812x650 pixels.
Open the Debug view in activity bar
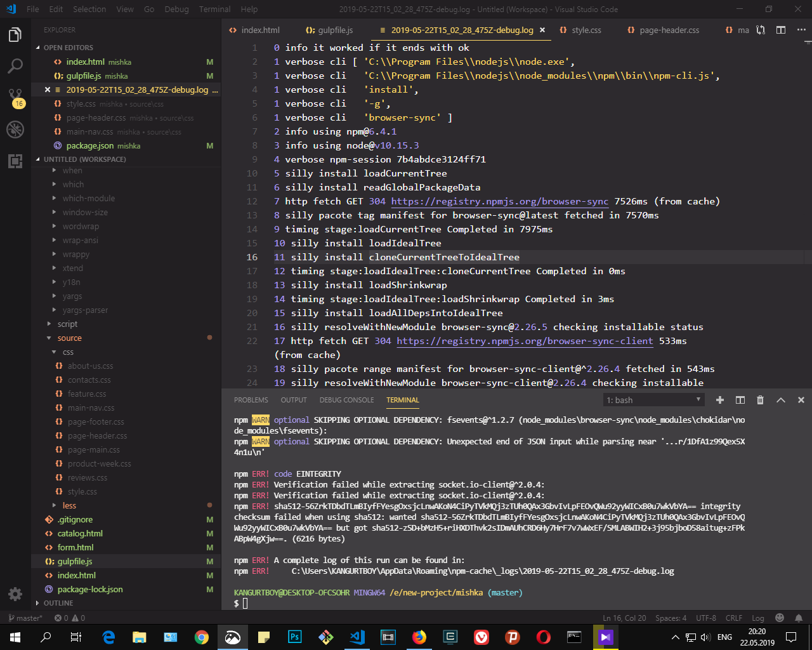15,129
